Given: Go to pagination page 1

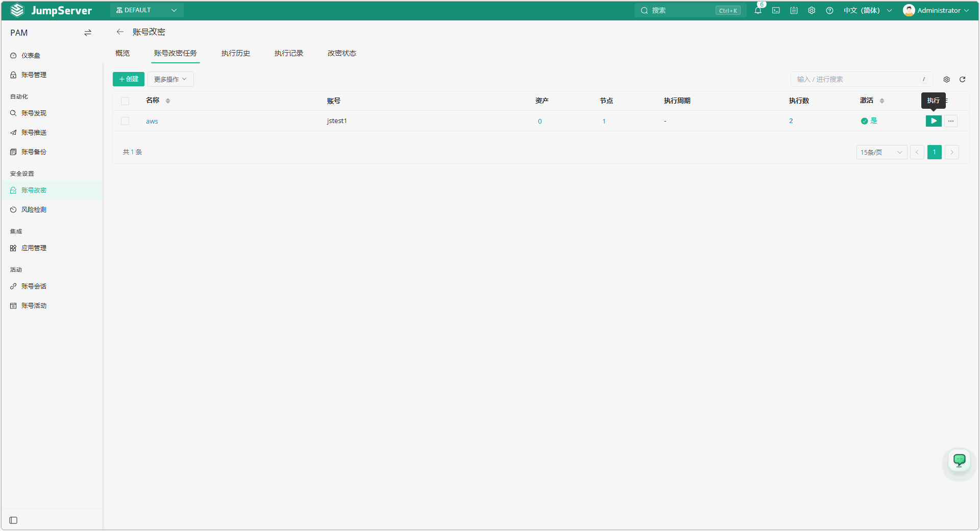Looking at the screenshot, I should pos(935,152).
